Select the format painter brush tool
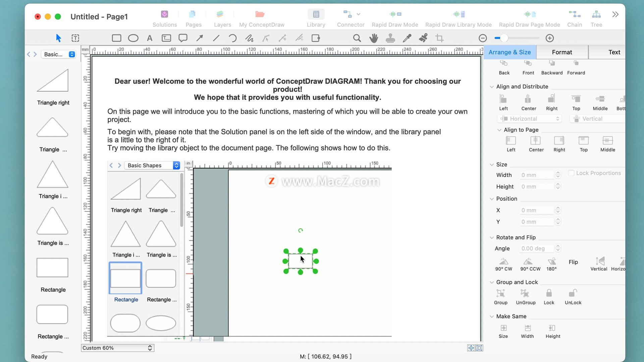The width and height of the screenshot is (644, 362). tap(423, 38)
